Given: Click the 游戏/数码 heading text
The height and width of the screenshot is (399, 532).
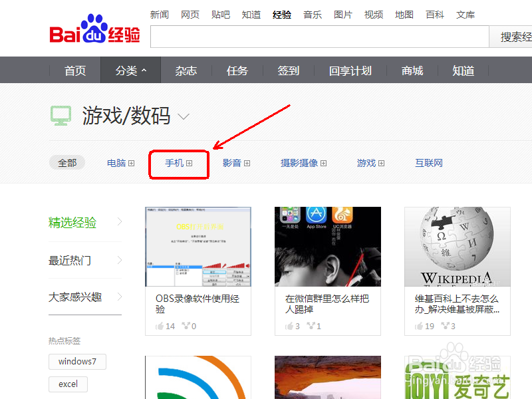Looking at the screenshot, I should (x=126, y=116).
